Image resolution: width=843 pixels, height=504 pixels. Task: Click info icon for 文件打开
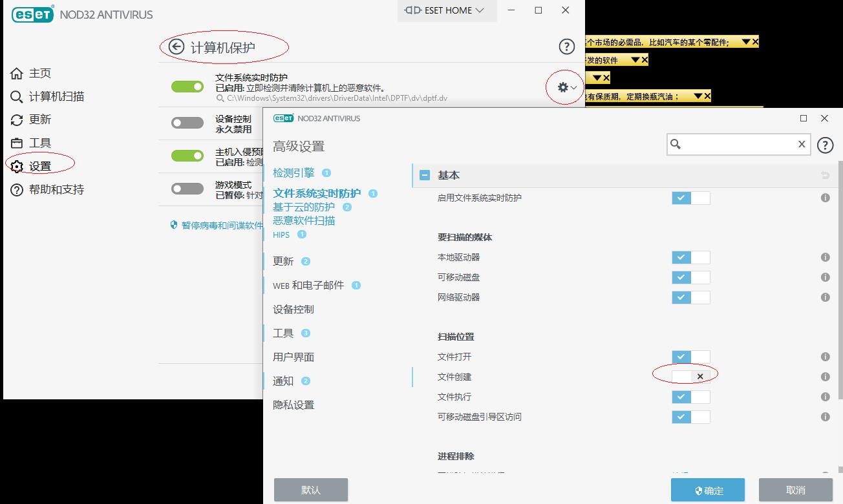point(825,357)
